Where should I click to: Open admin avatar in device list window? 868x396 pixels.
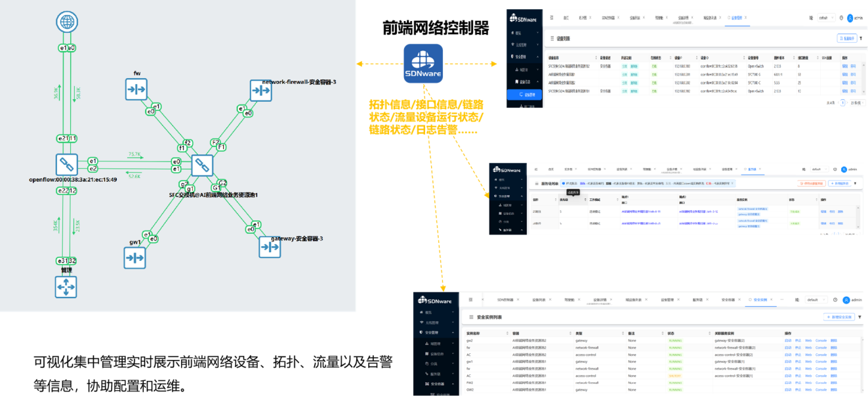(850, 18)
